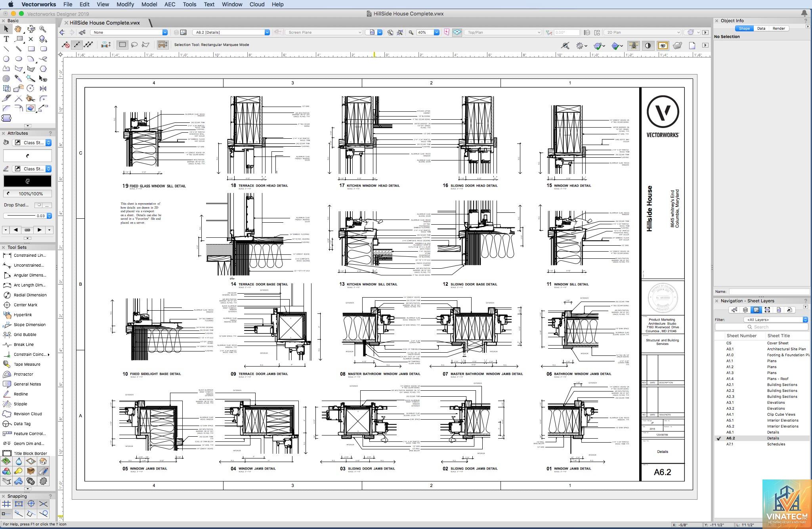Show Saved Views in Navigation palette
812x529 pixels.
click(x=778, y=310)
